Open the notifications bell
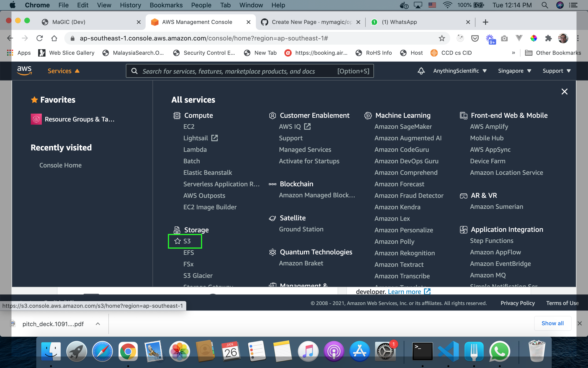588x368 pixels. (421, 71)
